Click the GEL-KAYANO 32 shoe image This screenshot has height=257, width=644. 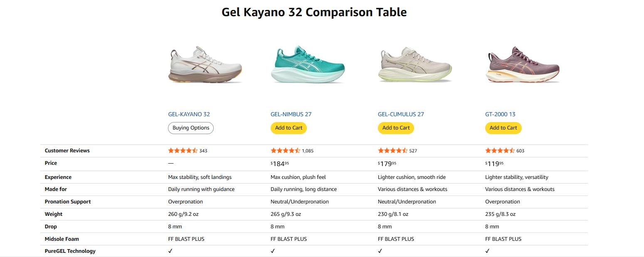pos(205,65)
